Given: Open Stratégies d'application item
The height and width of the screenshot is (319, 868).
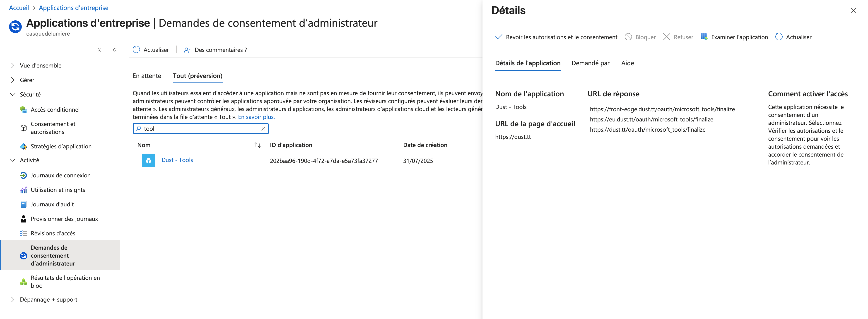Looking at the screenshot, I should click(x=61, y=146).
